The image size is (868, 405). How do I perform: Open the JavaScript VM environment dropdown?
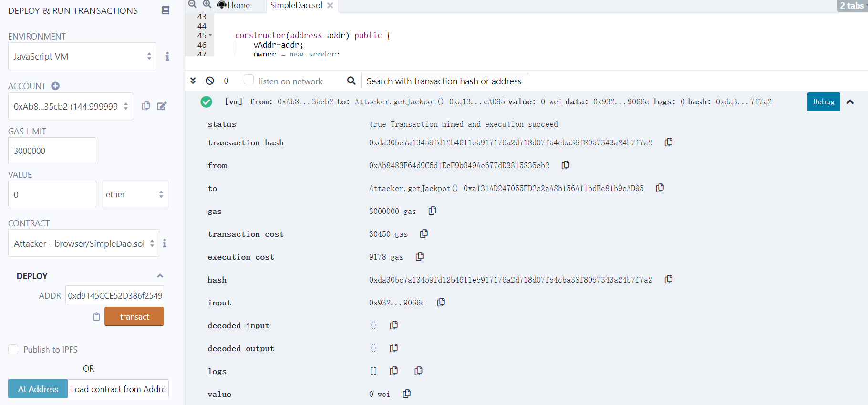pyautogui.click(x=82, y=56)
